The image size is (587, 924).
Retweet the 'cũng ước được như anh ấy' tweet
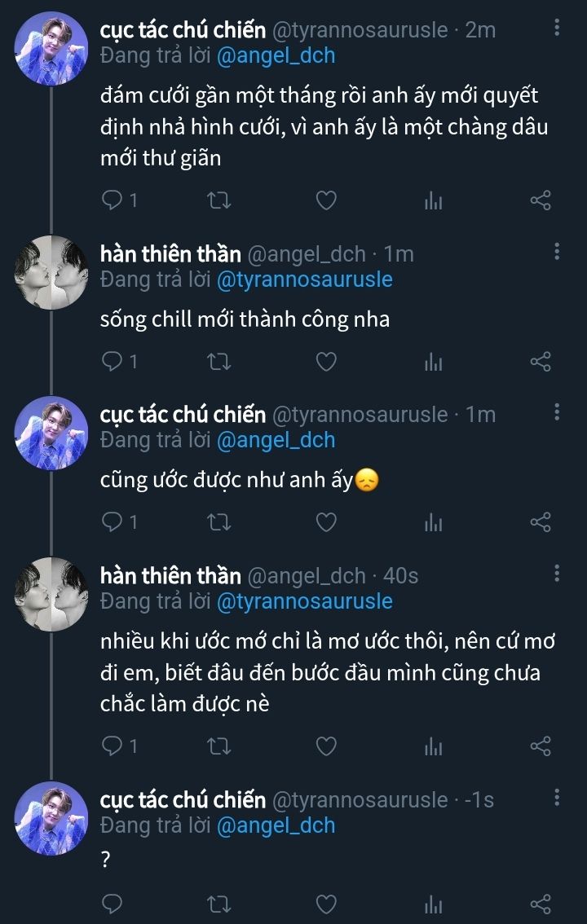coord(220,522)
